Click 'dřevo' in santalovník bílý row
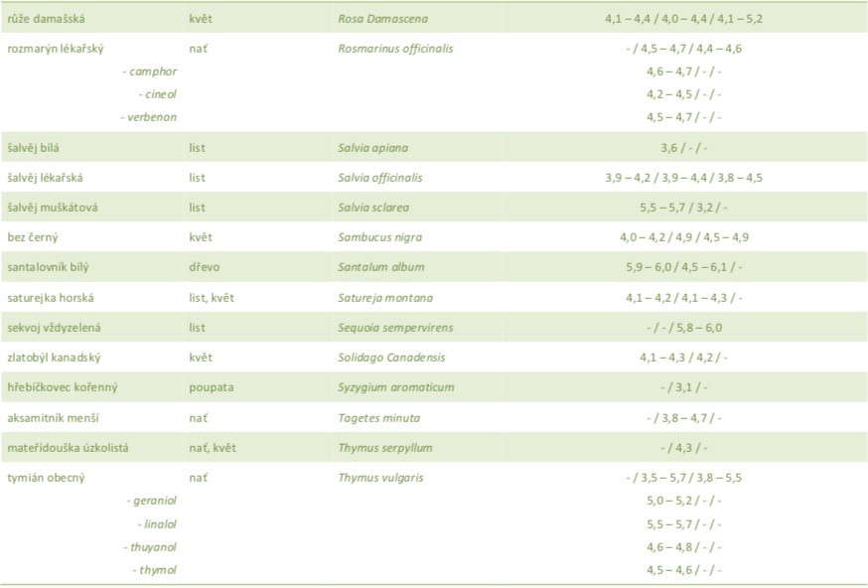Image resolution: width=868 pixels, height=588 pixels. point(204,268)
